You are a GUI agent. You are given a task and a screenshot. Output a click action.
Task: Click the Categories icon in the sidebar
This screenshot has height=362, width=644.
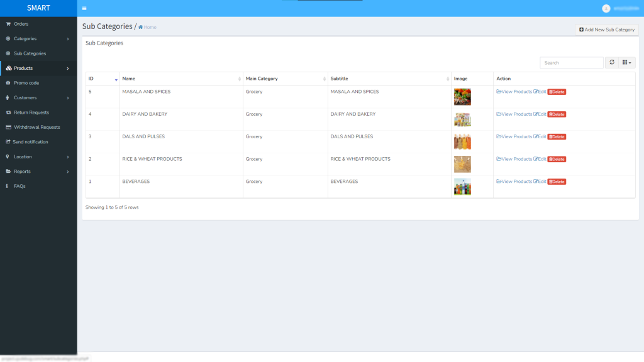pos(9,38)
